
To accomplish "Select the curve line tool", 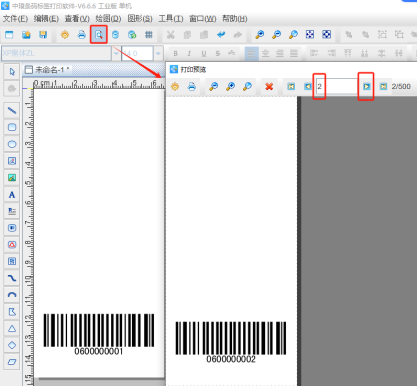I will (12, 278).
